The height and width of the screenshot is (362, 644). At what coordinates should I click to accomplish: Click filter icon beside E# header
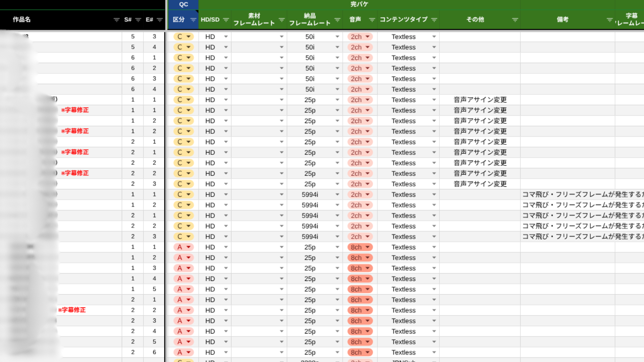pos(160,20)
